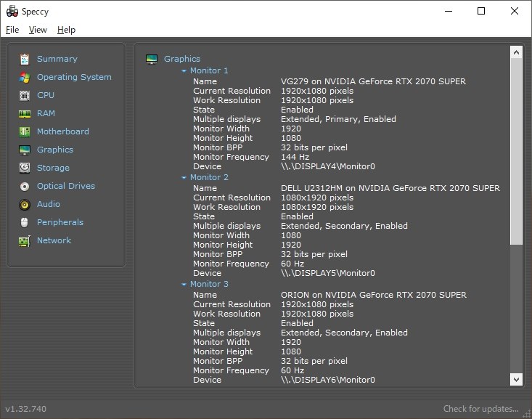
Task: Click ORION on NVIDIA GeForce name value
Action: (374, 295)
